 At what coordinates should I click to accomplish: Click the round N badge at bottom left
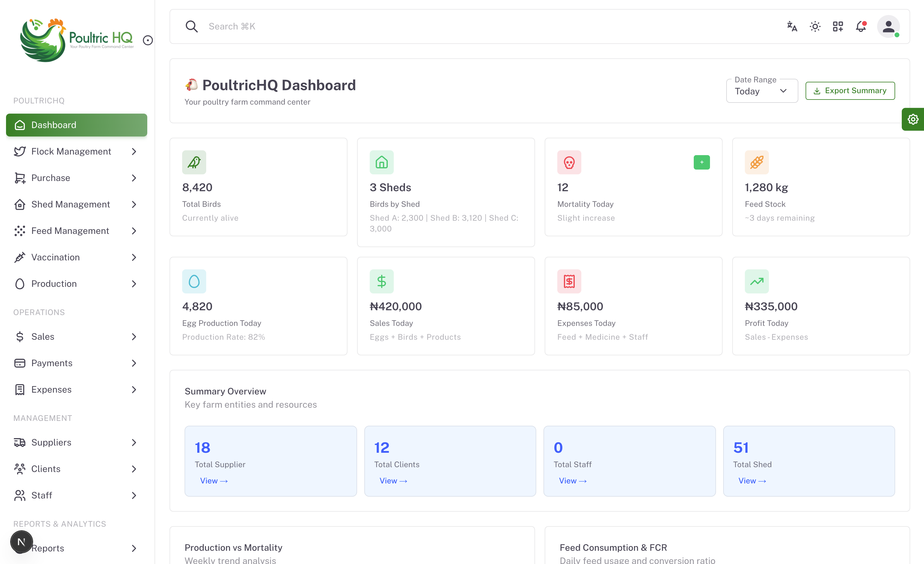tap(21, 541)
